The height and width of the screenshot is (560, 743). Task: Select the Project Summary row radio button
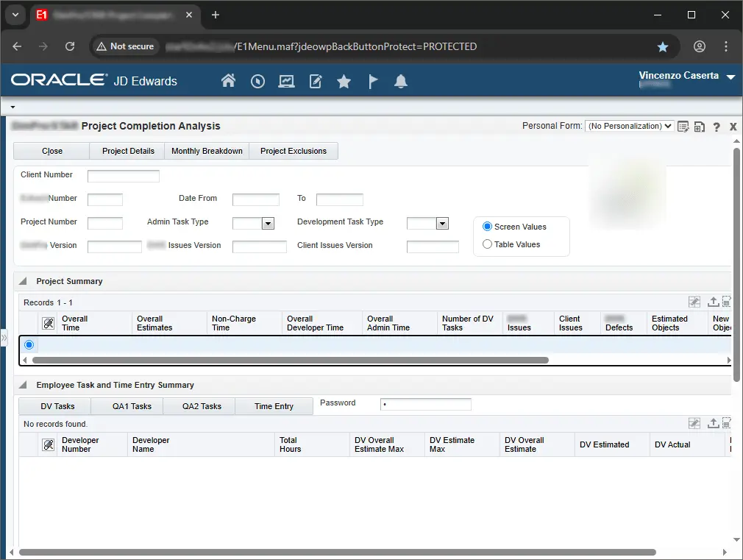[x=29, y=344]
